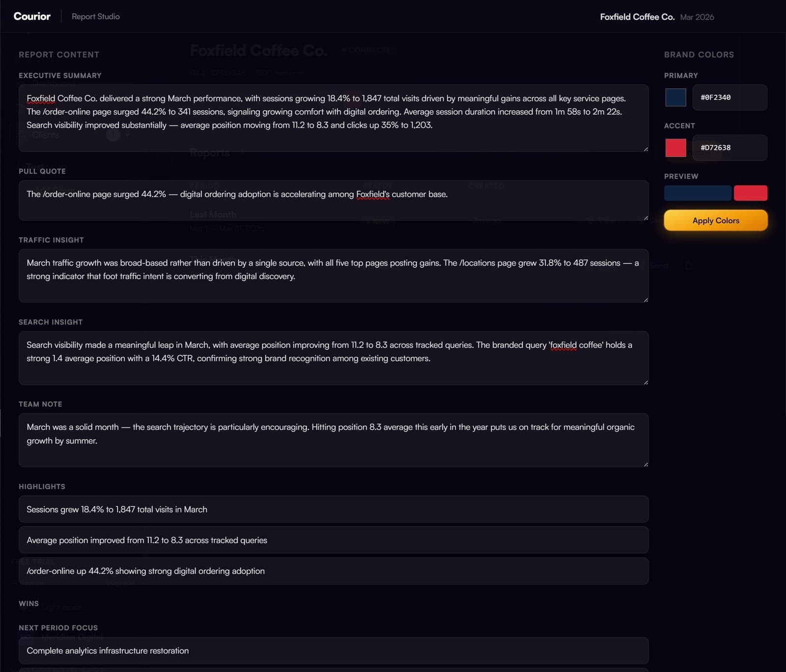Click the red preview color bar

pos(751,193)
